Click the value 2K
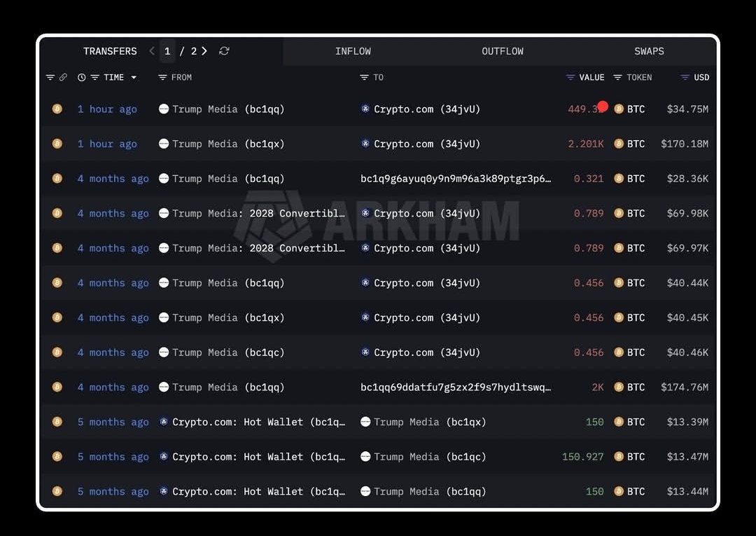 [598, 387]
